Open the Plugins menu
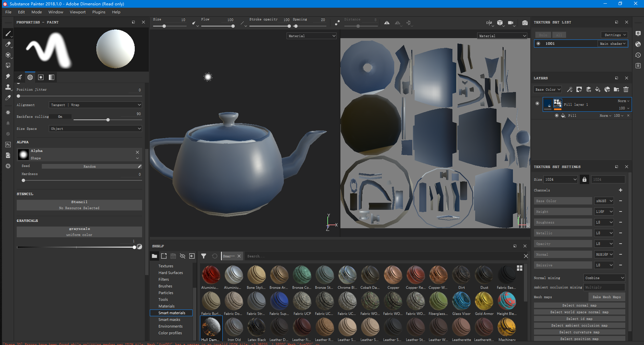The image size is (644, 345). [99, 12]
